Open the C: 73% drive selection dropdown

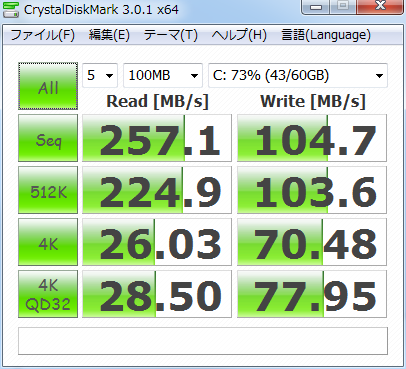[298, 75]
